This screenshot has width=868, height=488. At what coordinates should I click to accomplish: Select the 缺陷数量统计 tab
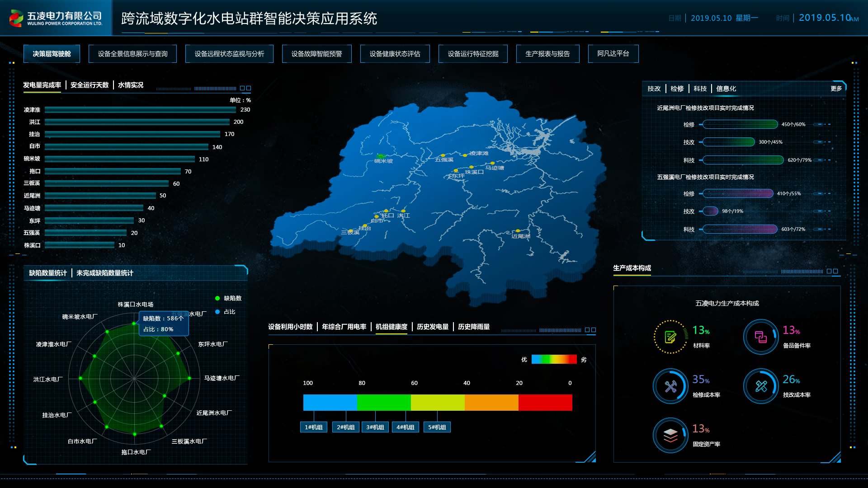tap(48, 273)
